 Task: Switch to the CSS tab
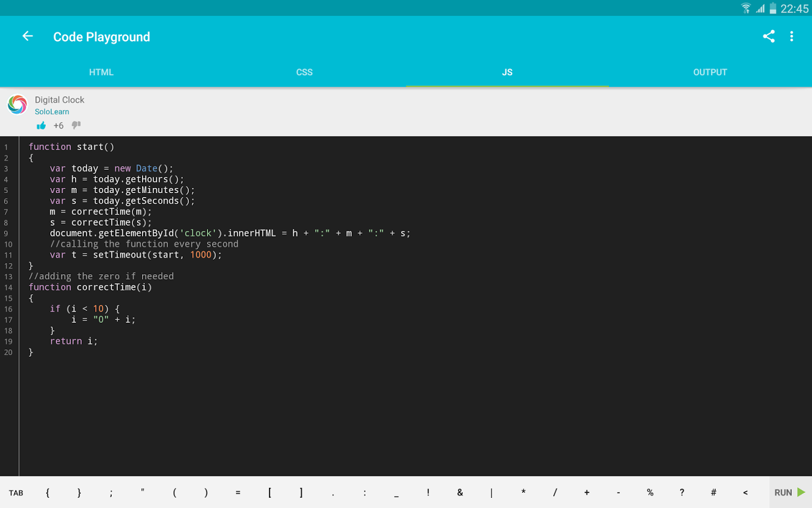pyautogui.click(x=304, y=72)
